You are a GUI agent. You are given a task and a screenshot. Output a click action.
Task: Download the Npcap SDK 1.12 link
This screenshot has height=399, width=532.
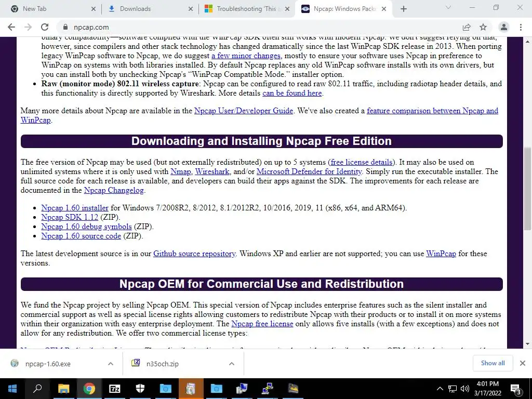click(x=70, y=217)
